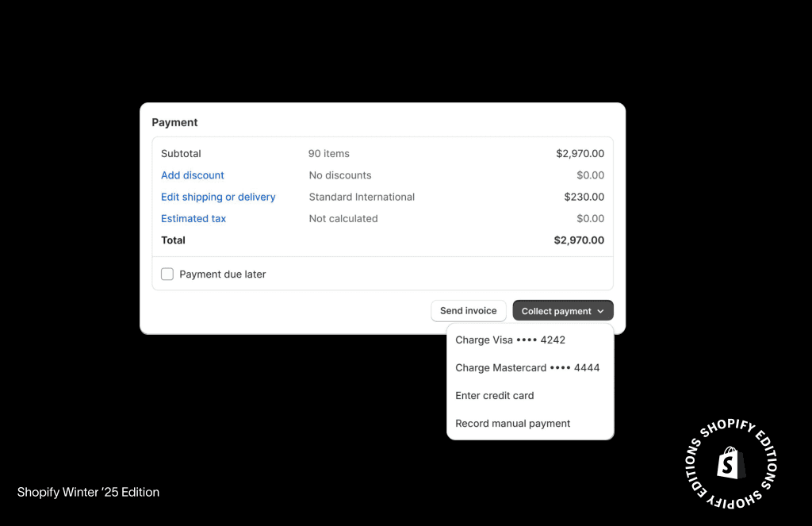812x526 pixels.
Task: Open the Collect payment dropdown button
Action: [x=563, y=311]
